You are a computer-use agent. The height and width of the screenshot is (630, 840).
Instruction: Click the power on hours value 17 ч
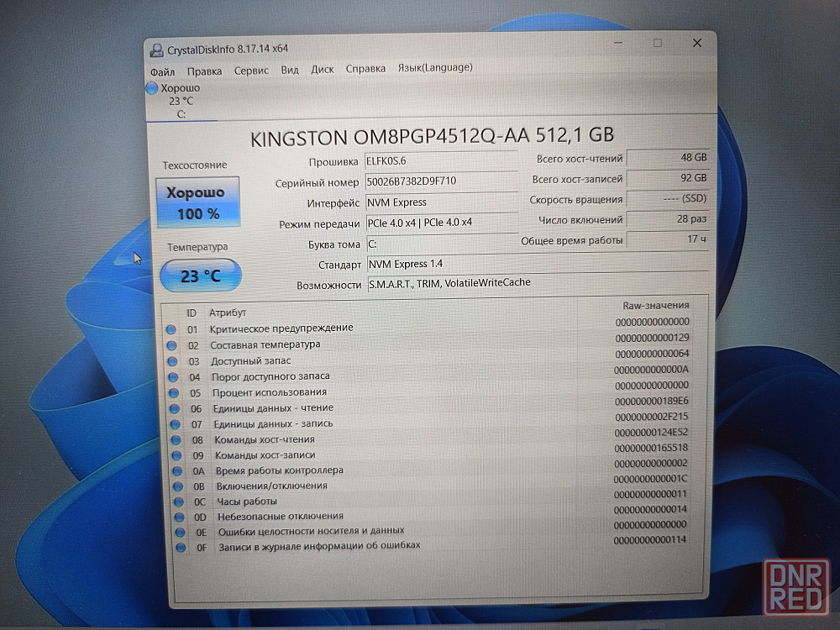pyautogui.click(x=668, y=239)
